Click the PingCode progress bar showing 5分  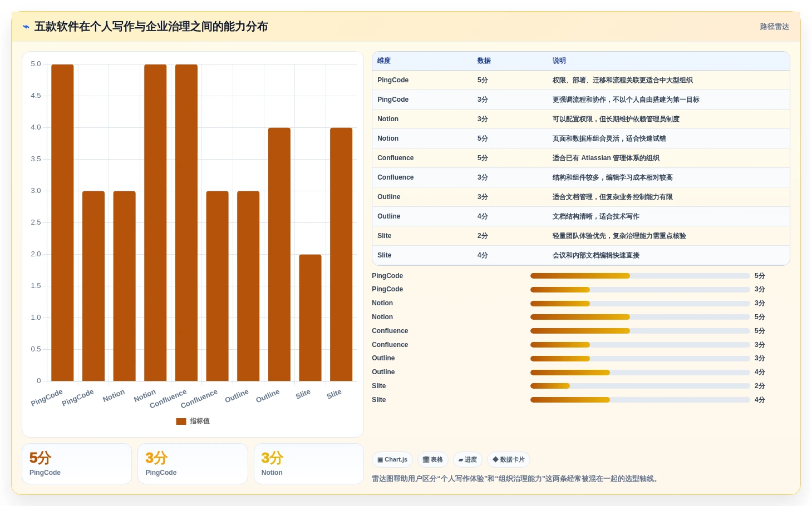(x=640, y=276)
